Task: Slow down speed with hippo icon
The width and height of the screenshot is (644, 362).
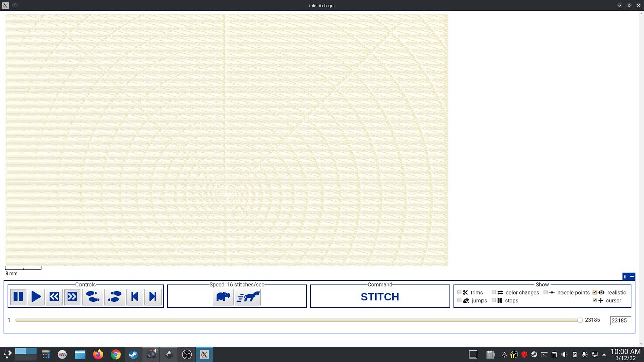Action: click(x=223, y=297)
